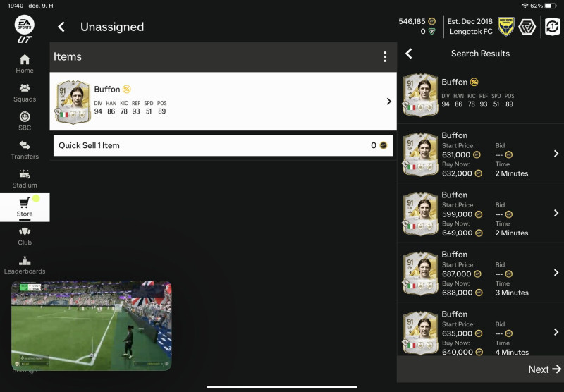The width and height of the screenshot is (564, 392).
Task: Click the Items section header
Action: click(67, 56)
